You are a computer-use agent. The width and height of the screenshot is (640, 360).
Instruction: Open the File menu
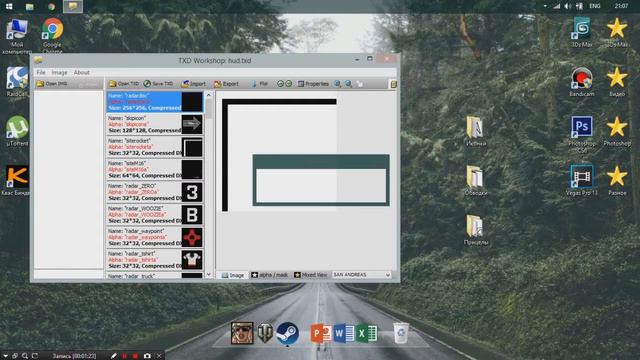click(41, 72)
